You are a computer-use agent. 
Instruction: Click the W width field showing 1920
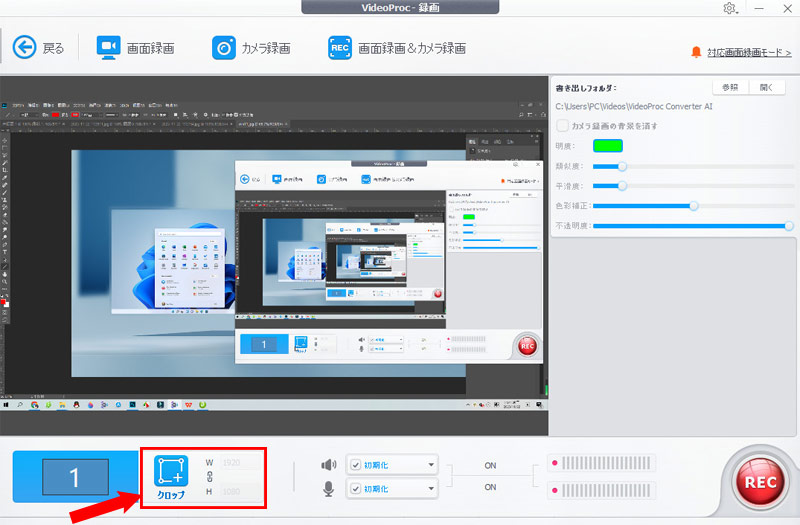(x=242, y=463)
